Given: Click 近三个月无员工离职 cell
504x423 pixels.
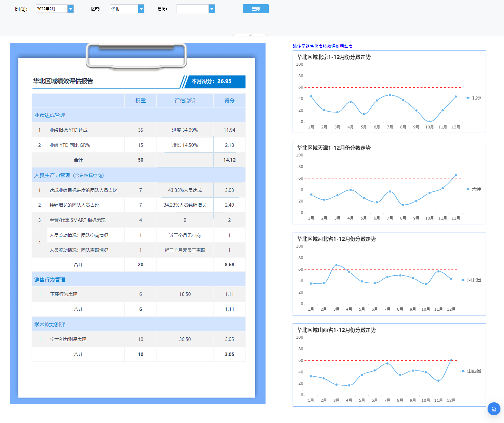Looking at the screenshot, I should (185, 250).
